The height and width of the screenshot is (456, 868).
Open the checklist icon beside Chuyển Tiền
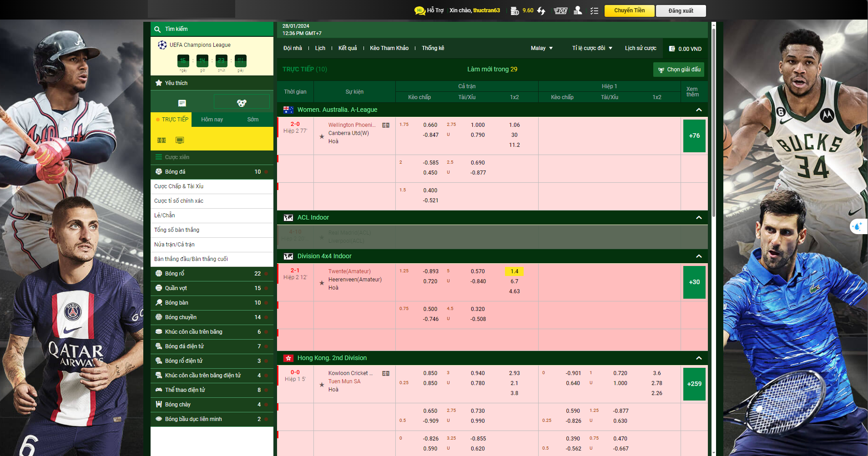pos(594,10)
